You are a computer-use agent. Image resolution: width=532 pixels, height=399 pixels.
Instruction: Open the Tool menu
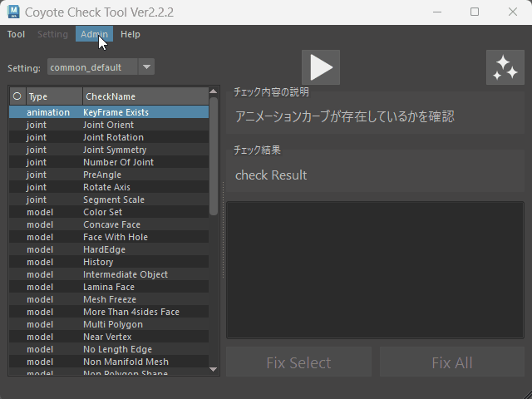[x=16, y=34]
